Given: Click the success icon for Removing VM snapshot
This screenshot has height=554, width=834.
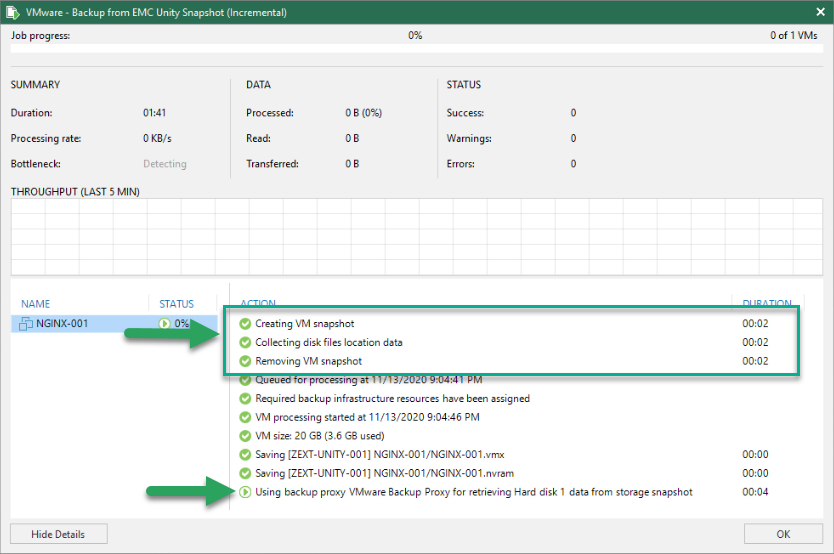Looking at the screenshot, I should (245, 361).
